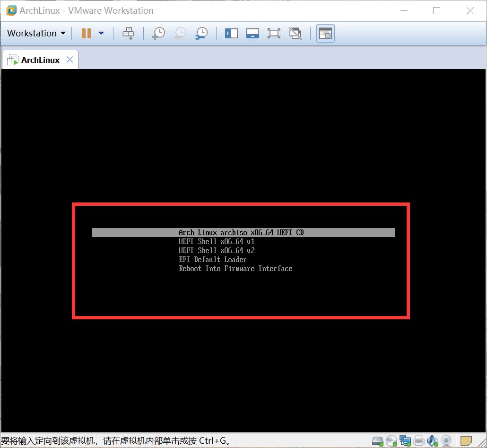Image resolution: width=487 pixels, height=448 pixels.
Task: Select EFI Default Loader boot entry
Action: point(213,259)
